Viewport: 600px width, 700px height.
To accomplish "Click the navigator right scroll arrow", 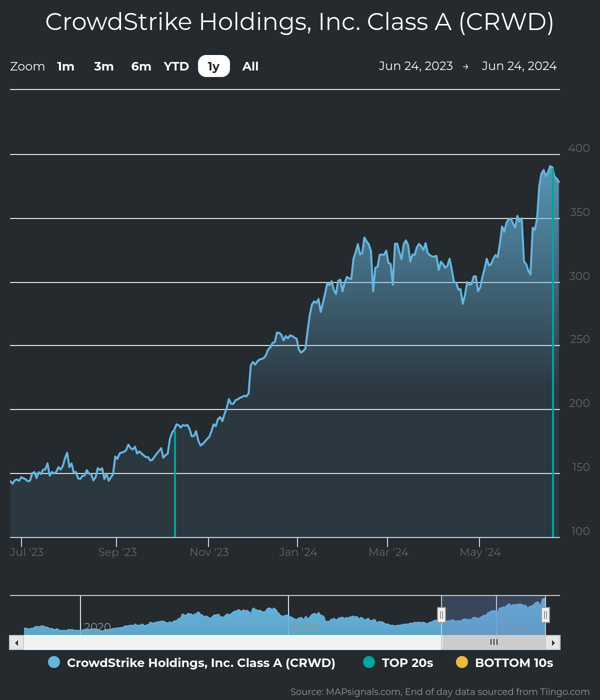I will point(553,642).
